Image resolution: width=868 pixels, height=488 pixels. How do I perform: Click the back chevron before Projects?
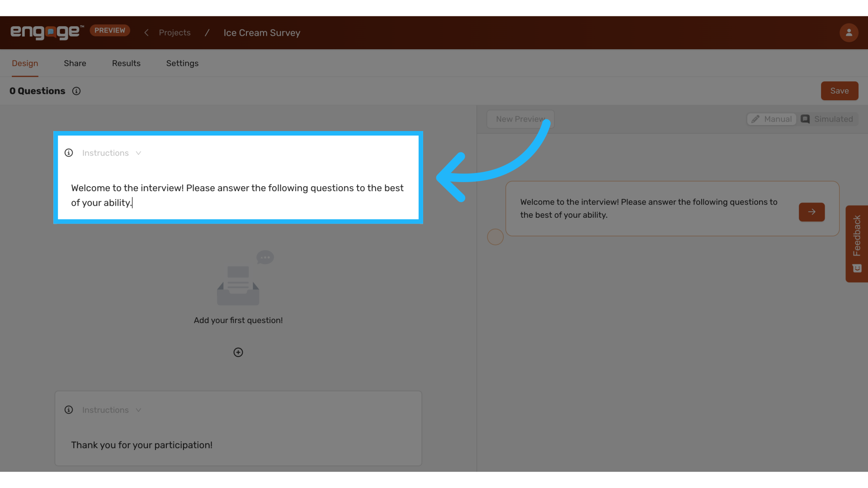(x=146, y=33)
